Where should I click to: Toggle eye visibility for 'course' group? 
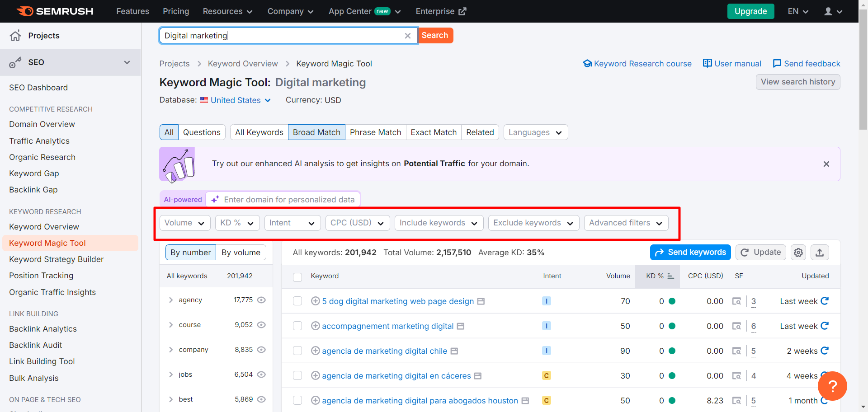[261, 325]
